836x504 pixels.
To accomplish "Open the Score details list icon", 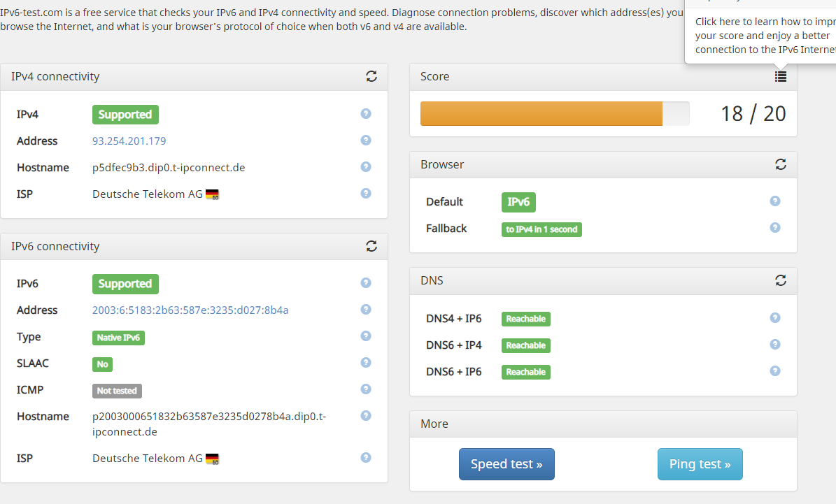I will 781,77.
